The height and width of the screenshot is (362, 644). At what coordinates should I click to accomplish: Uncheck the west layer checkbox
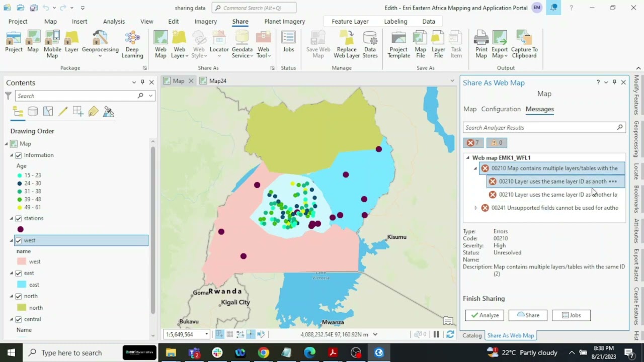click(x=19, y=241)
